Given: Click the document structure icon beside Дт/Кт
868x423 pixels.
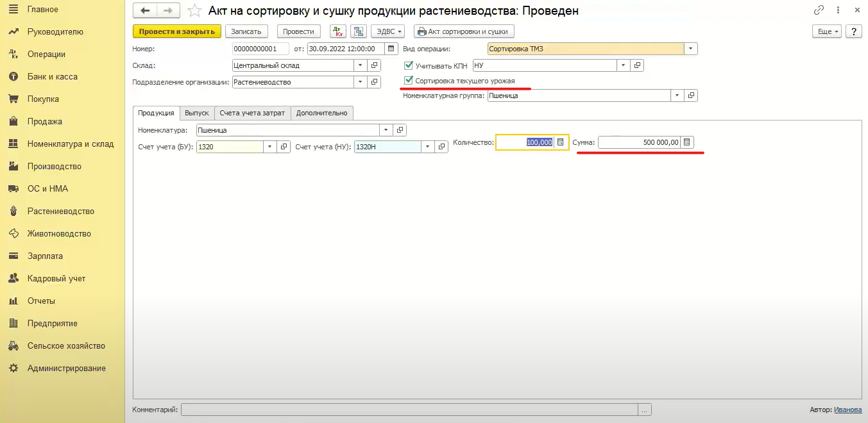Looking at the screenshot, I should tap(359, 31).
